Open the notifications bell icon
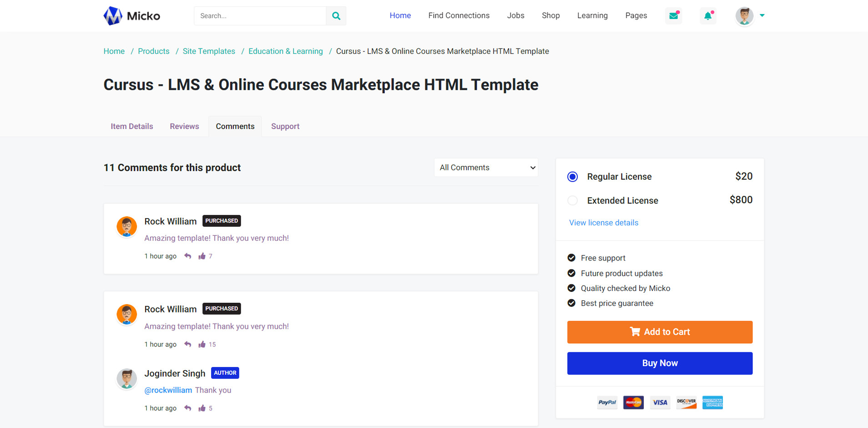The width and height of the screenshot is (868, 428). pyautogui.click(x=708, y=16)
